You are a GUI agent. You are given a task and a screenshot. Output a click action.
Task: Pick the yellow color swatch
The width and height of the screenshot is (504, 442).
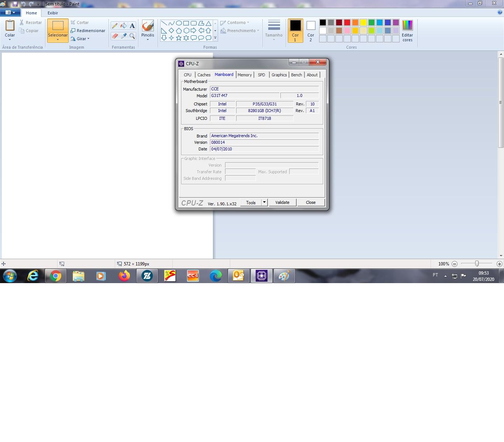tap(363, 22)
